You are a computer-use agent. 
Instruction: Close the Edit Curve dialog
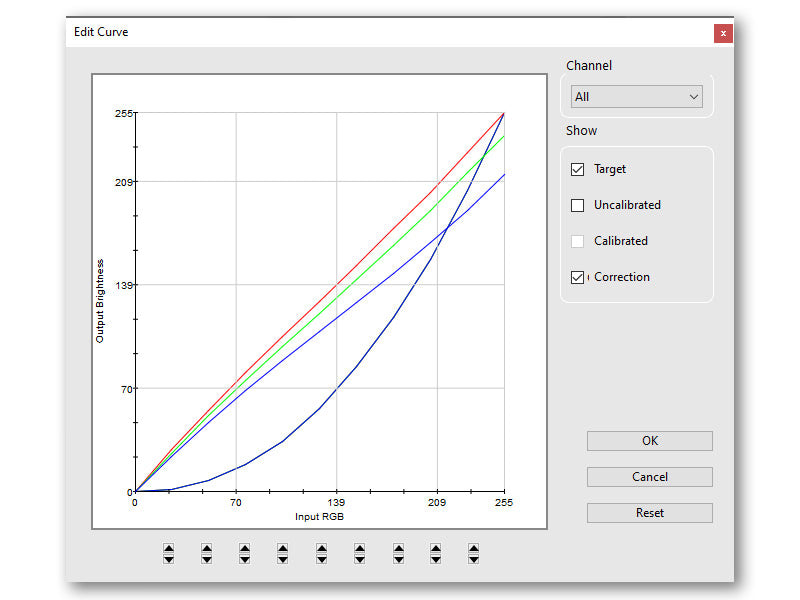[722, 33]
